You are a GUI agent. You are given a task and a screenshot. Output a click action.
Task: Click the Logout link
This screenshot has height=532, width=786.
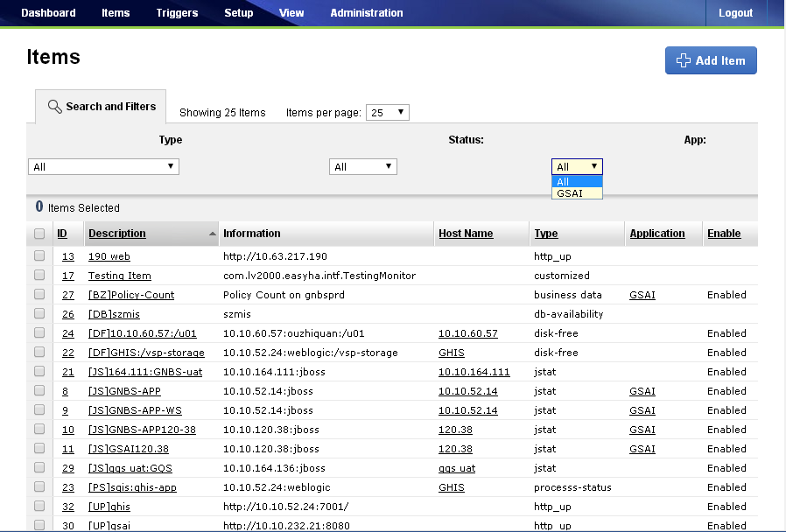click(x=735, y=13)
